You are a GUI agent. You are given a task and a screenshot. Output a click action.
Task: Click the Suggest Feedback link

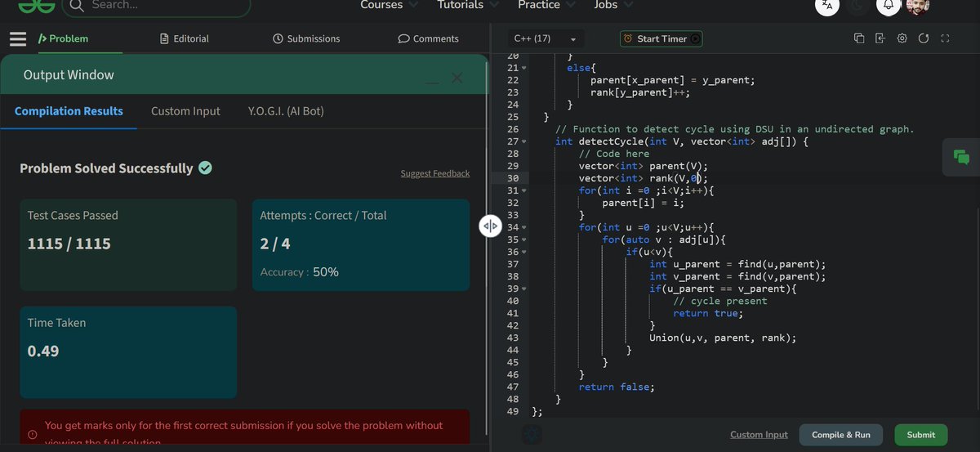(x=434, y=173)
